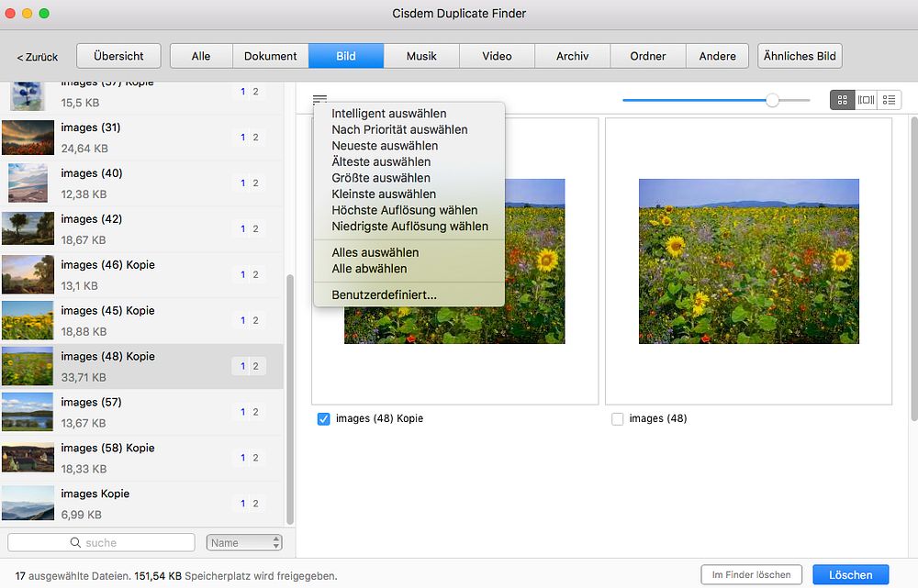Select images (45) Kopie thumbnail
This screenshot has width=918, height=588.
tap(28, 320)
